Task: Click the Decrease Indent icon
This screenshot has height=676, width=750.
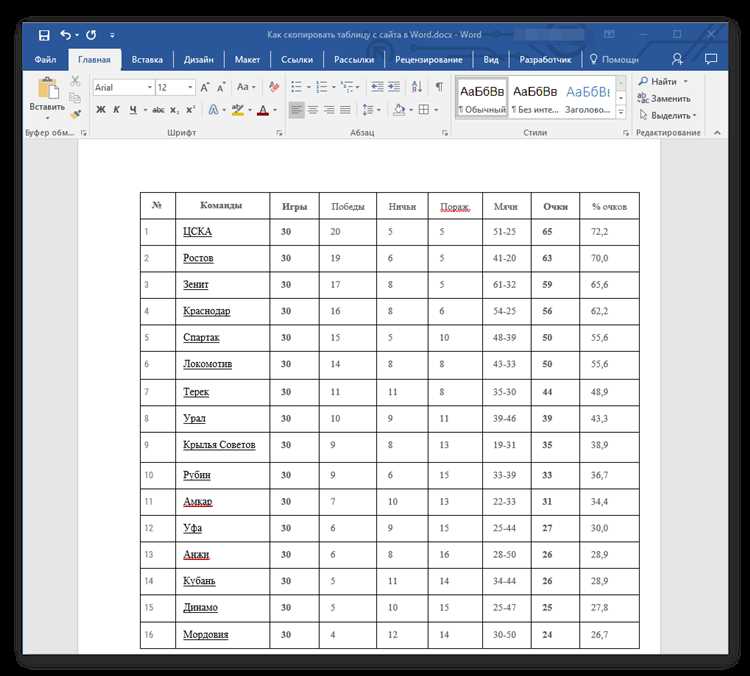Action: [377, 87]
